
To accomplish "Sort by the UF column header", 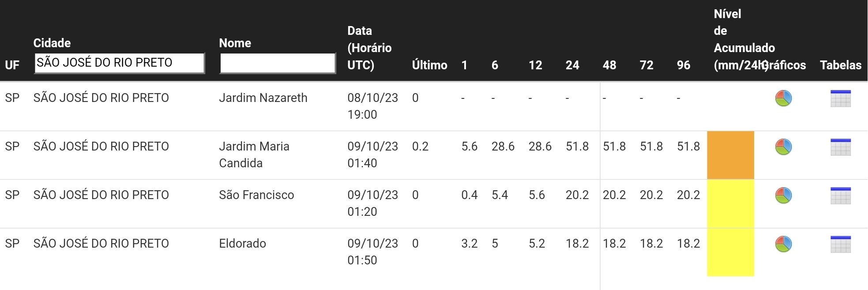I will (12, 65).
